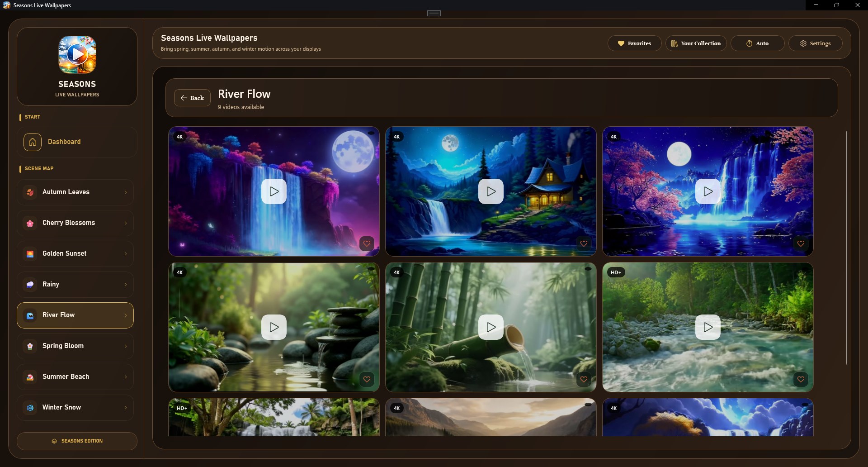Open the Dashboard from the sidebar
Image resolution: width=868 pixels, height=467 pixels.
pos(77,142)
